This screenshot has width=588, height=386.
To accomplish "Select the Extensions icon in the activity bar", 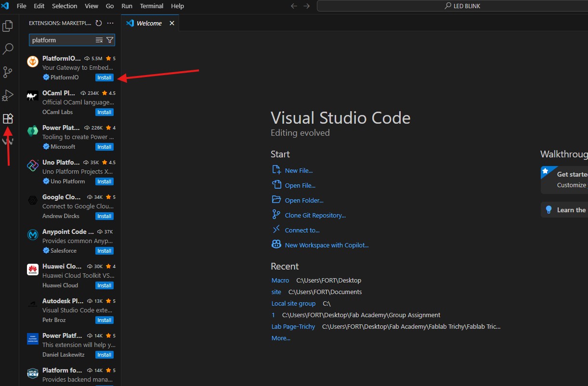I will (8, 118).
